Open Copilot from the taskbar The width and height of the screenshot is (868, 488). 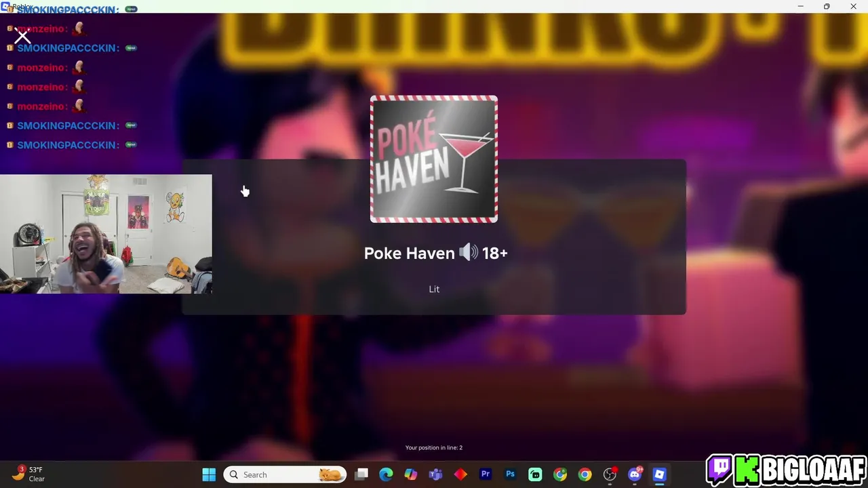pyautogui.click(x=411, y=474)
